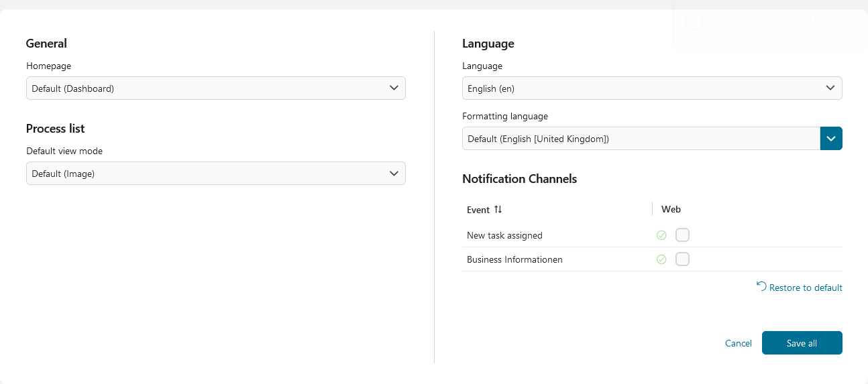Image resolution: width=868 pixels, height=384 pixels.
Task: Click the circular undo arrow restore icon
Action: tap(761, 286)
